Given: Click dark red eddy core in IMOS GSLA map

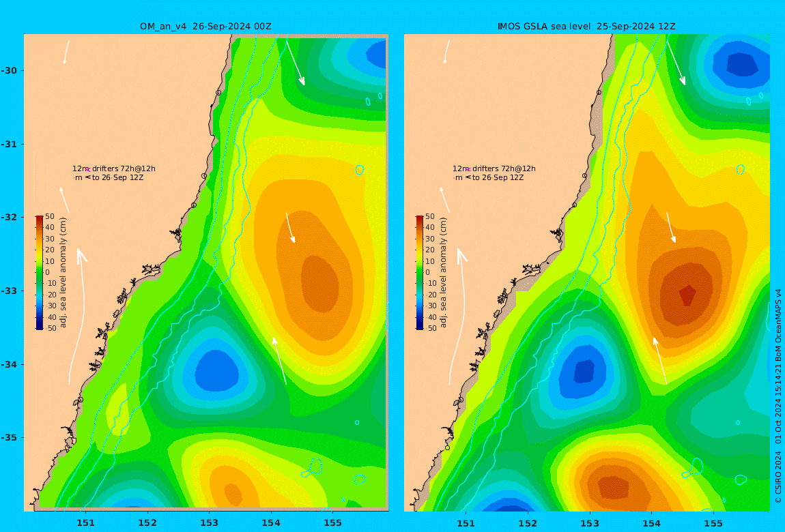Looking at the screenshot, I should tap(688, 295).
